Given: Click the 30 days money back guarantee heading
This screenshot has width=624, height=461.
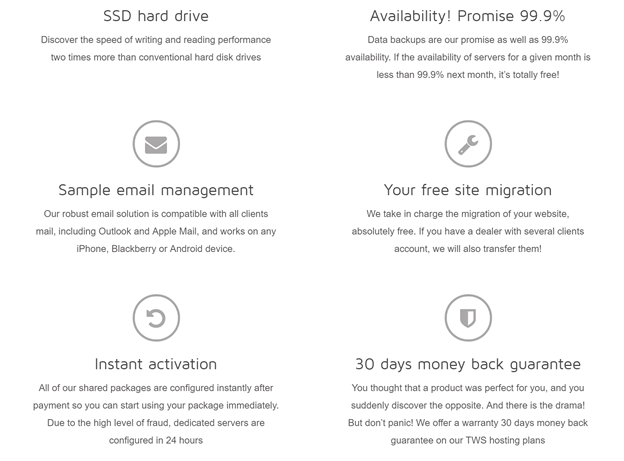Looking at the screenshot, I should tap(468, 364).
